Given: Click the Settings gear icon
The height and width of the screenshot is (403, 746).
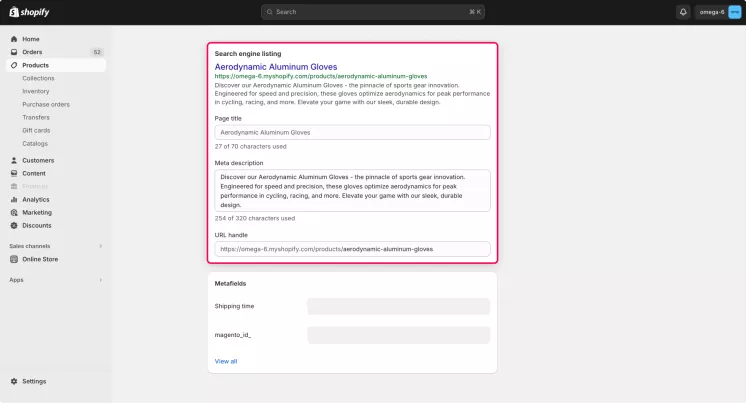Looking at the screenshot, I should 14,381.
